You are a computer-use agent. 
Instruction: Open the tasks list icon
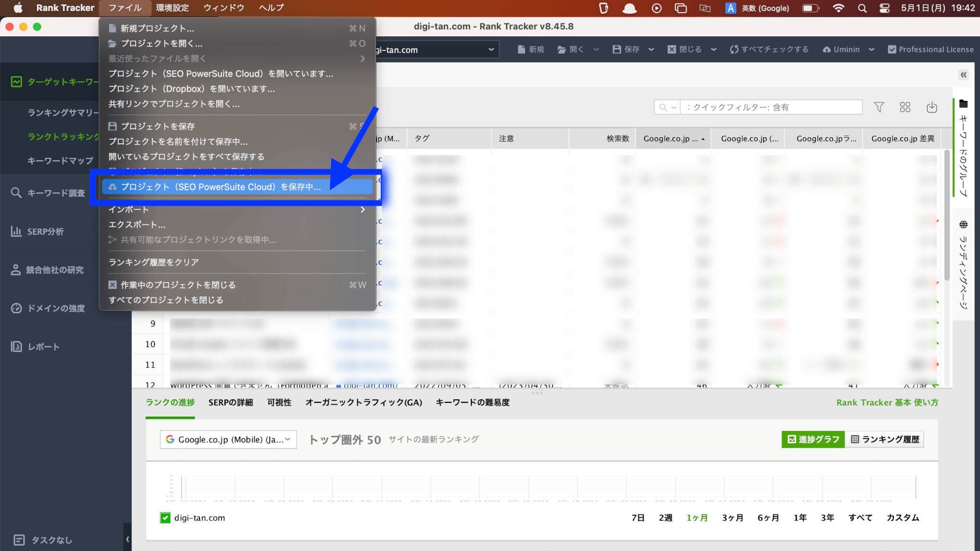(x=19, y=540)
